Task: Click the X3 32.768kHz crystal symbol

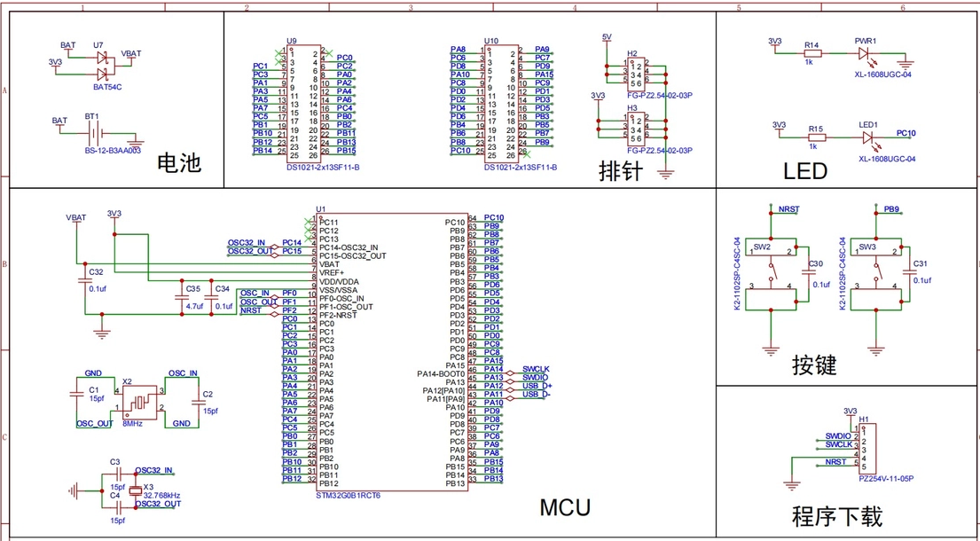Action: tap(136, 490)
